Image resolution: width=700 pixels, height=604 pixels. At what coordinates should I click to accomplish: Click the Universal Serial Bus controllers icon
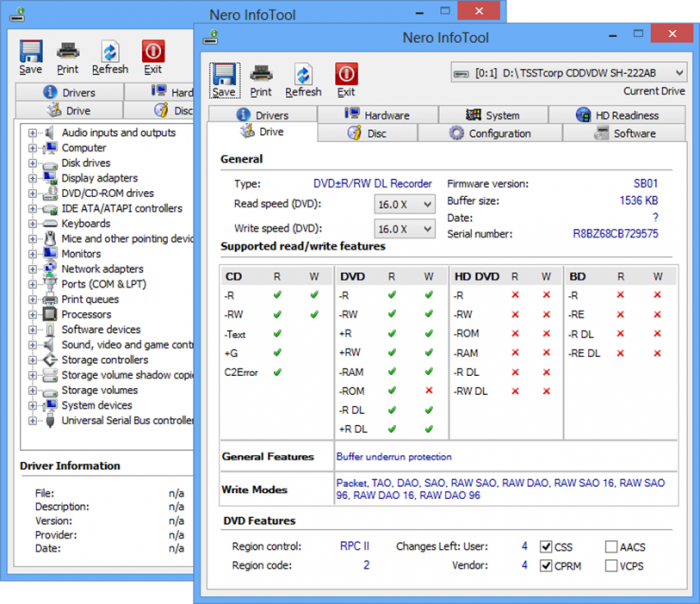(50, 421)
